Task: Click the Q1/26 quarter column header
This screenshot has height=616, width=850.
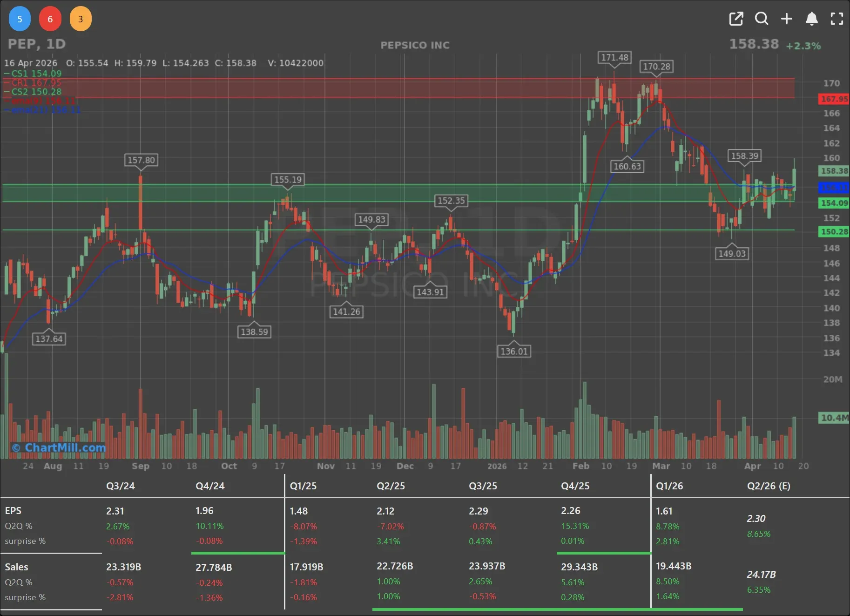Action: pos(669,486)
